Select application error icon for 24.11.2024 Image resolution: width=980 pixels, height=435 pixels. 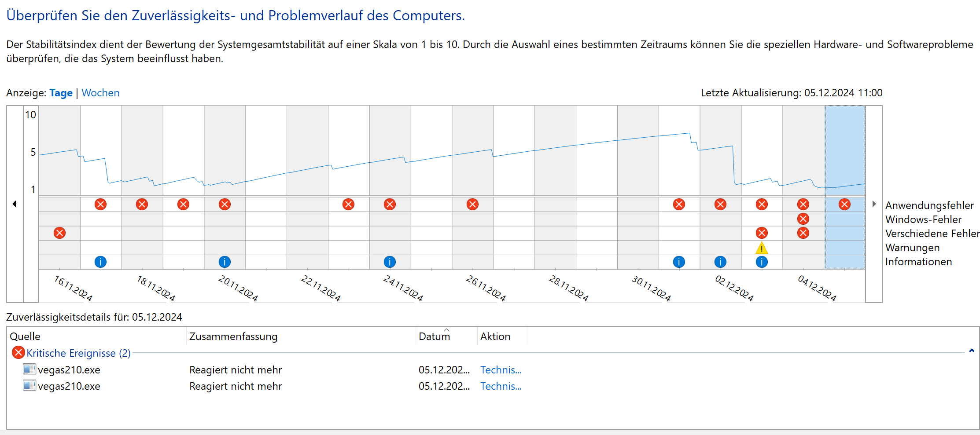pos(390,204)
